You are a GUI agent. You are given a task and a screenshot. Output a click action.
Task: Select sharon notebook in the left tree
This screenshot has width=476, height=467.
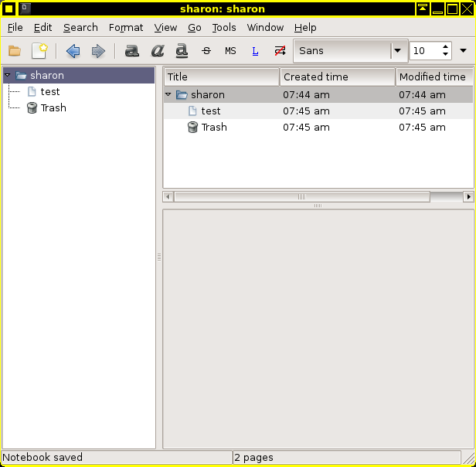[x=79, y=75]
